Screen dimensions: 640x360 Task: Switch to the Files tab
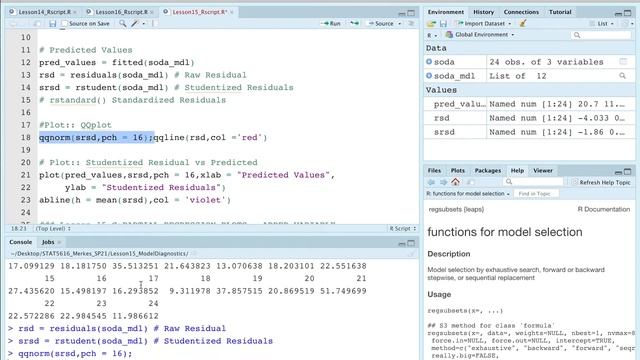click(x=434, y=171)
